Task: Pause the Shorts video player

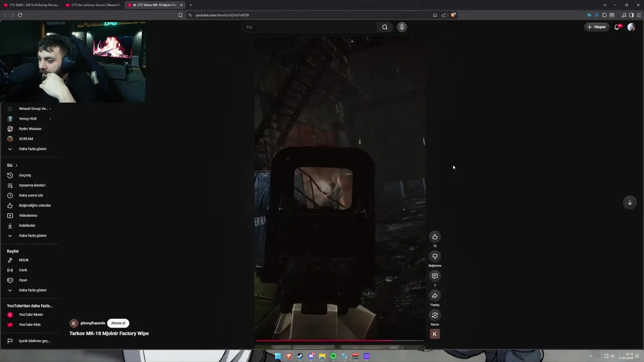Action: pos(340,189)
